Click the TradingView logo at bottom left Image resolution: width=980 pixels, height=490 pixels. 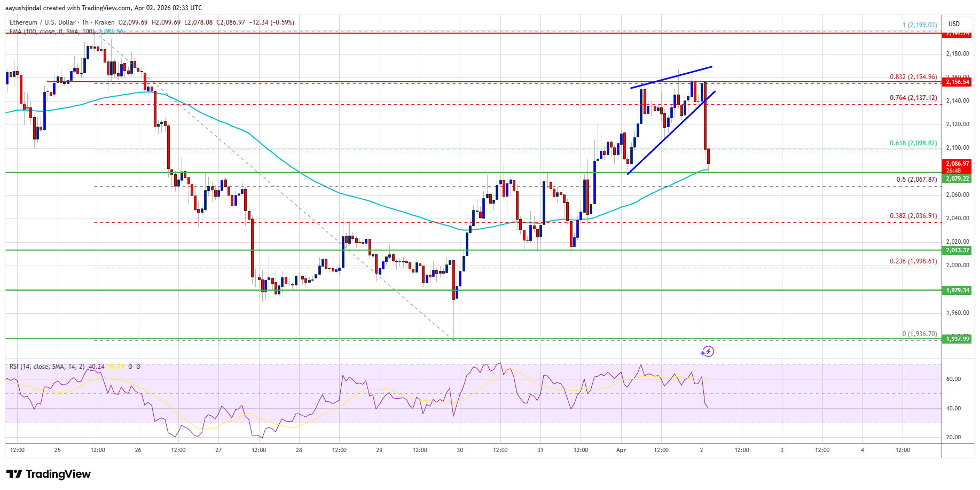pyautogui.click(x=49, y=474)
